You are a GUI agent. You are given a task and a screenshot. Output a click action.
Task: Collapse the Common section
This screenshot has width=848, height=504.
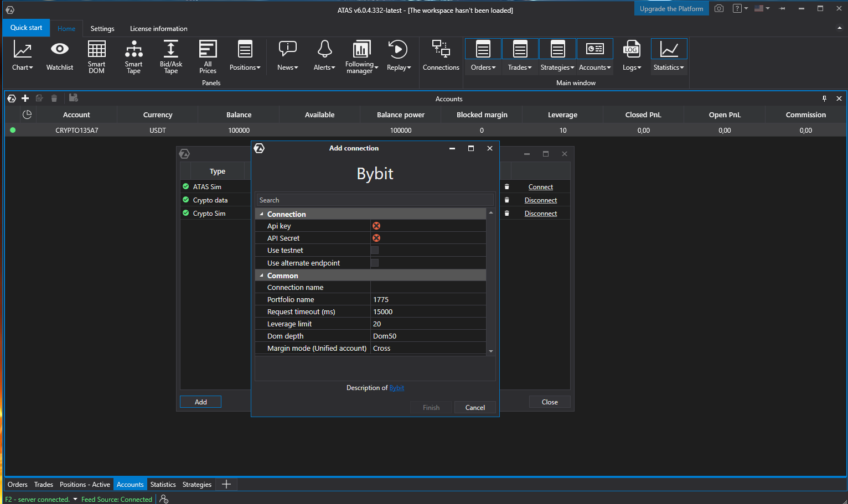262,275
